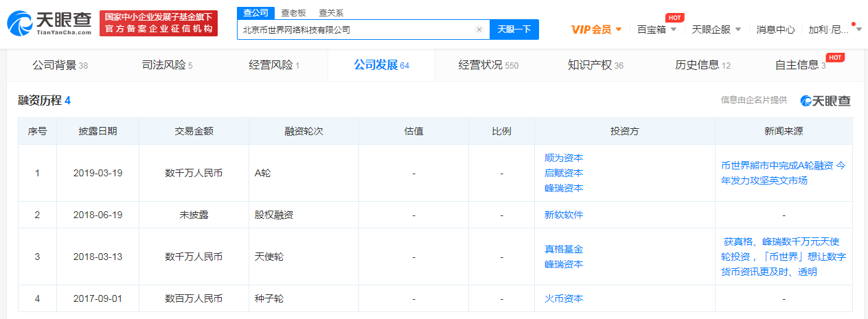This screenshot has height=319, width=868.
Task: Switch to the 自主信息 tab
Action: pos(800,65)
